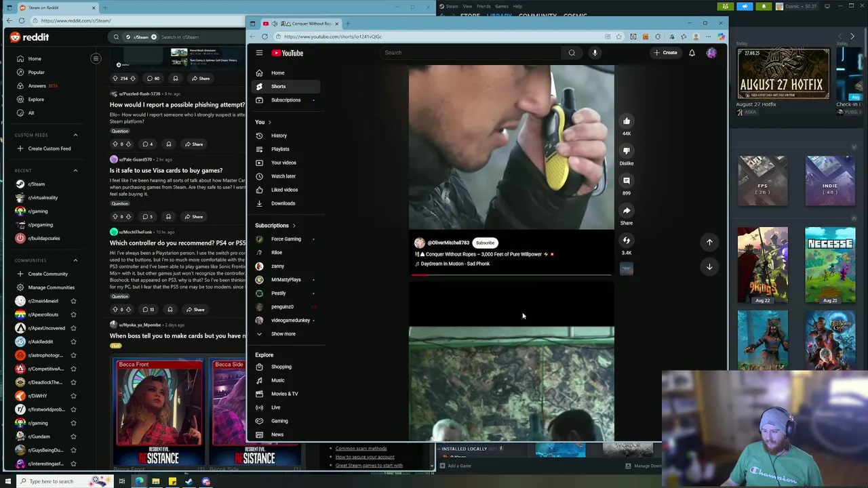Open comments on the YouTube Short
Screen dimensions: 868x488
627,181
